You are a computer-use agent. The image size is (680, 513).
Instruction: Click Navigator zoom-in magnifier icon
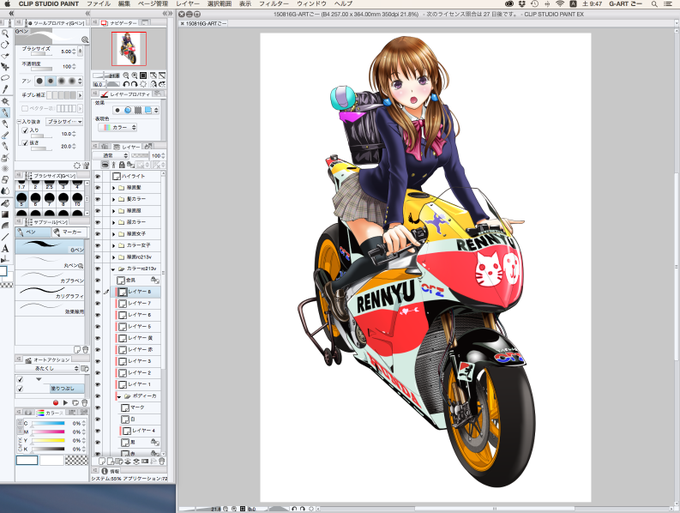tap(134, 75)
